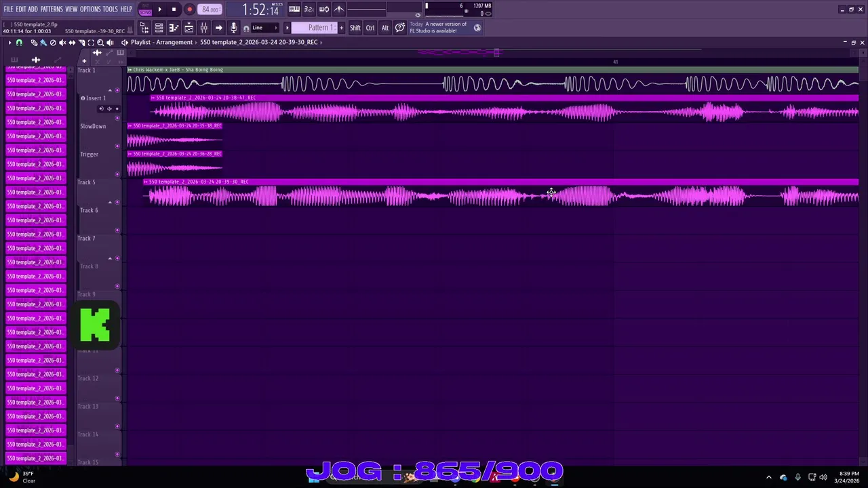Toggle the countdown before recording icon
The width and height of the screenshot is (868, 488).
(309, 9)
